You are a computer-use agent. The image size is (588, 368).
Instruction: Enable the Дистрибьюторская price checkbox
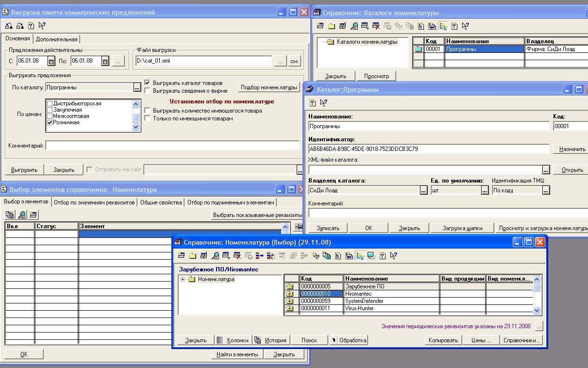50,104
